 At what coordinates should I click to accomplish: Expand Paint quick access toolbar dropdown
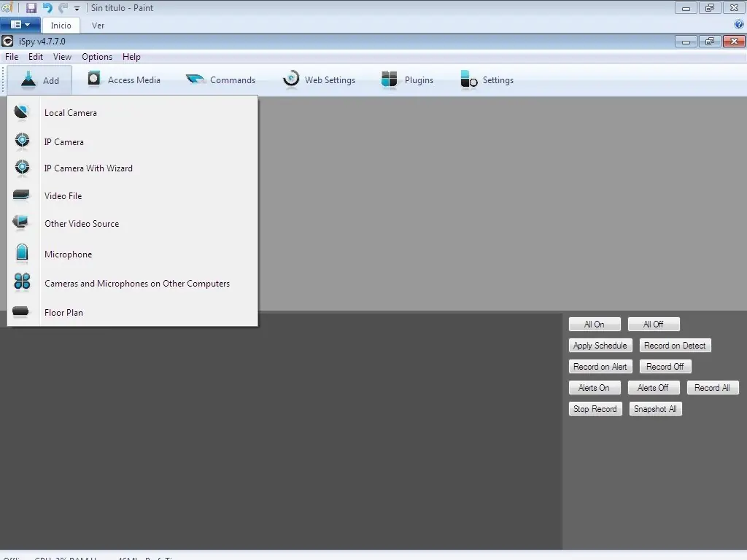point(77,8)
